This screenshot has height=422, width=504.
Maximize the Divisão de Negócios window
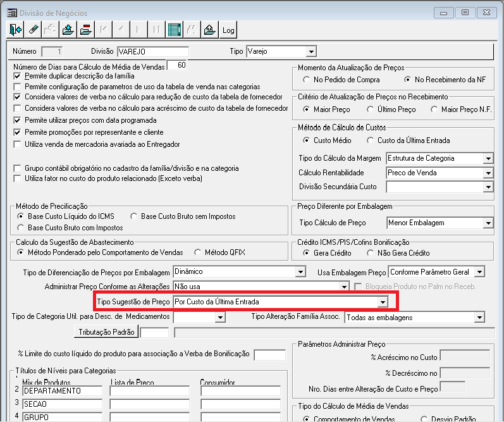point(465,13)
